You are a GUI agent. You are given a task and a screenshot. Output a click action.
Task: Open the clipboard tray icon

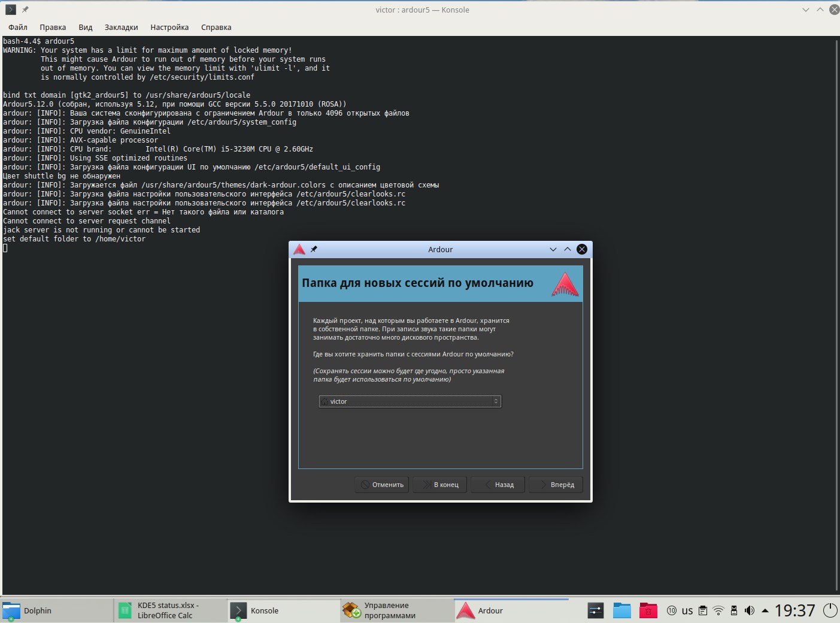point(703,610)
